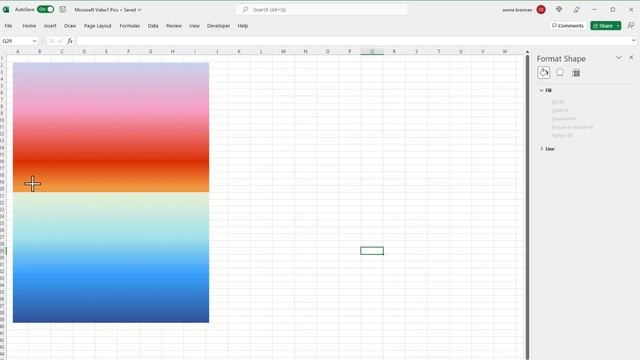Viewport: 640px width, 360px height.
Task: Select the Gradient fill option
Action: click(x=563, y=119)
